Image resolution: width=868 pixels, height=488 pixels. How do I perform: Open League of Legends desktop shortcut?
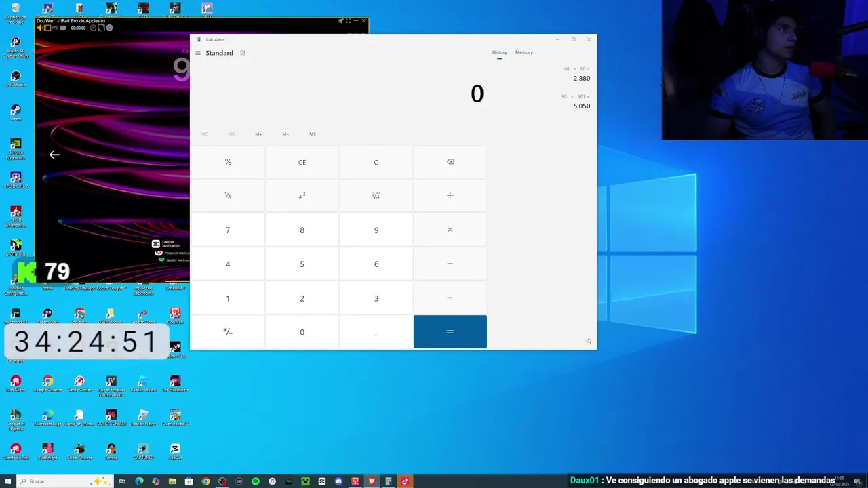tap(16, 419)
